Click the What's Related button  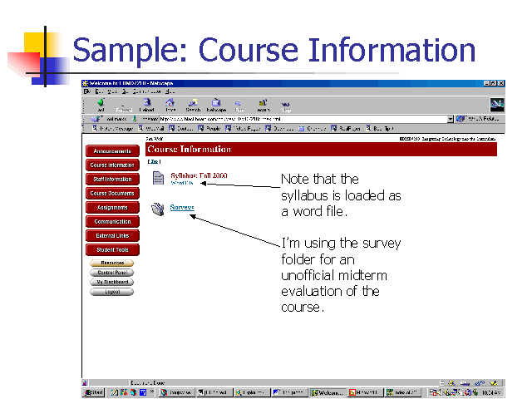coord(478,119)
